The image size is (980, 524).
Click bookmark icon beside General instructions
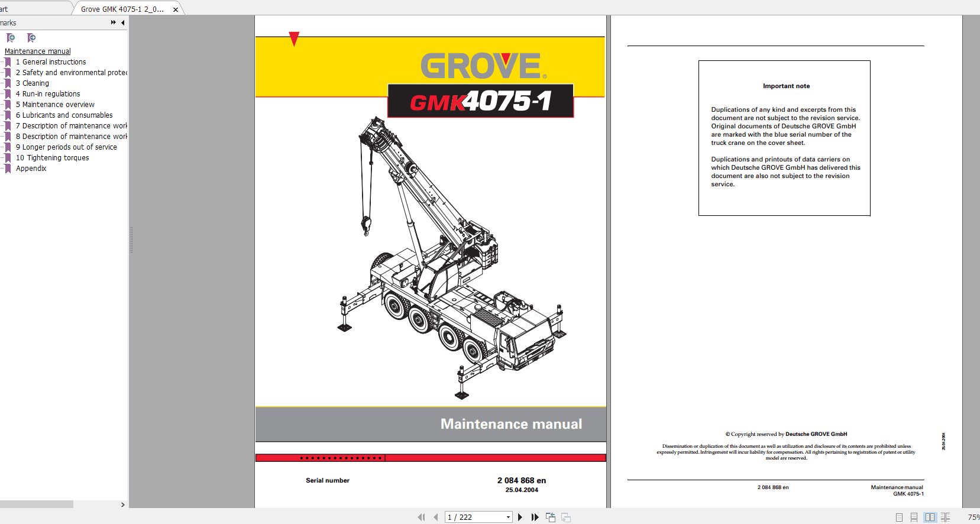pos(8,62)
